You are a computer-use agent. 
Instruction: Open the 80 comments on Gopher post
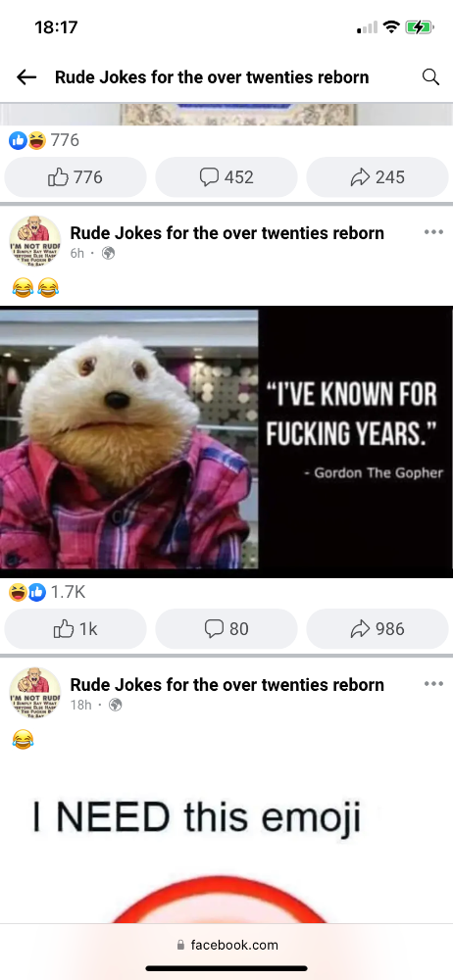click(x=226, y=629)
